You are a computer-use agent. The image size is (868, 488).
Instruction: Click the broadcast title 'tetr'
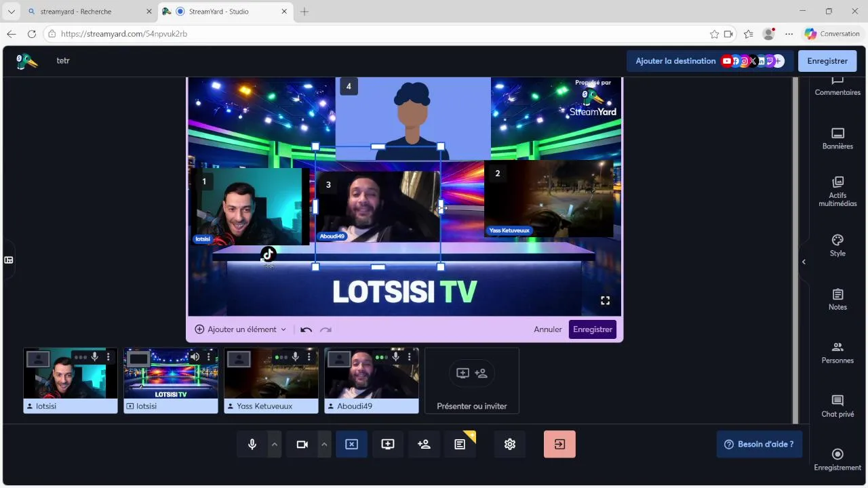(63, 61)
